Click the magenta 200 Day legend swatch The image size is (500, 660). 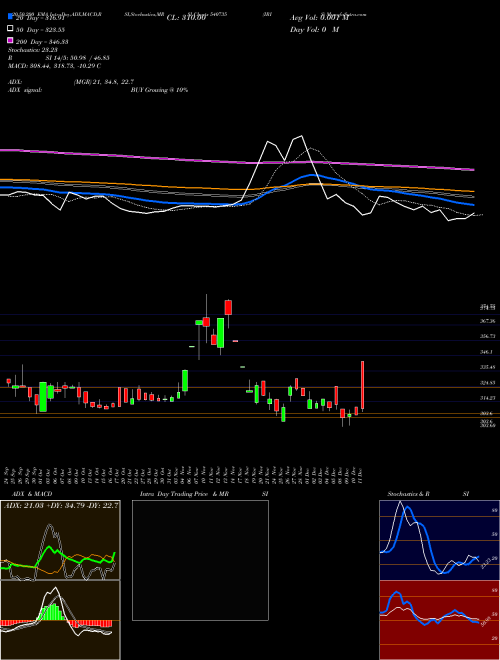pyautogui.click(x=11, y=40)
